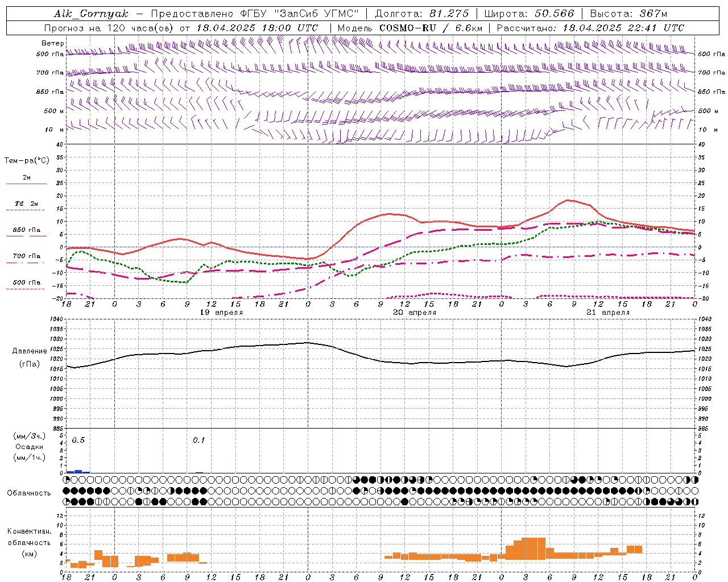Click the 'Рассчитано: 18.04.2025 22:41 UTC' text
This screenshot has height=582, width=728.
click(x=590, y=28)
